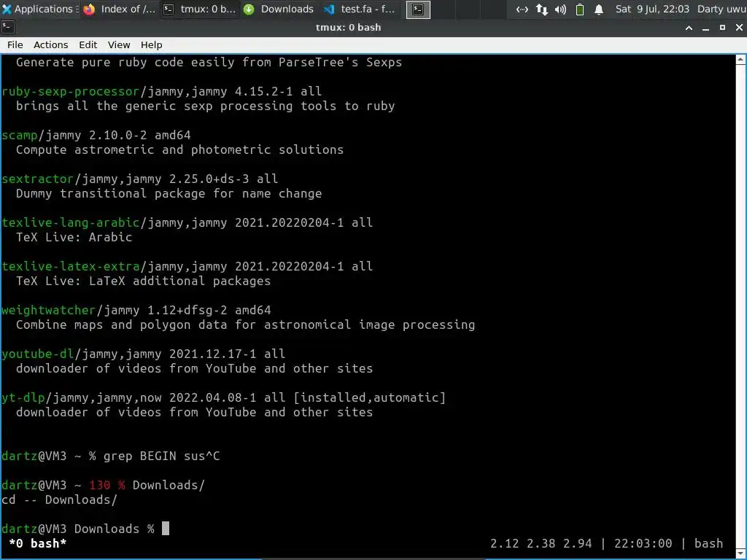Open the View menu
This screenshot has height=560, width=747.
119,44
